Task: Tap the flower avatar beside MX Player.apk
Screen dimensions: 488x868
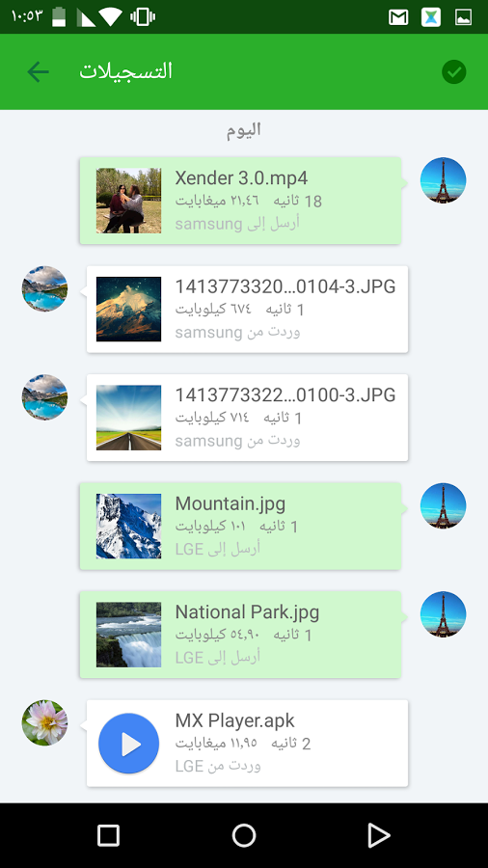Action: click(44, 722)
